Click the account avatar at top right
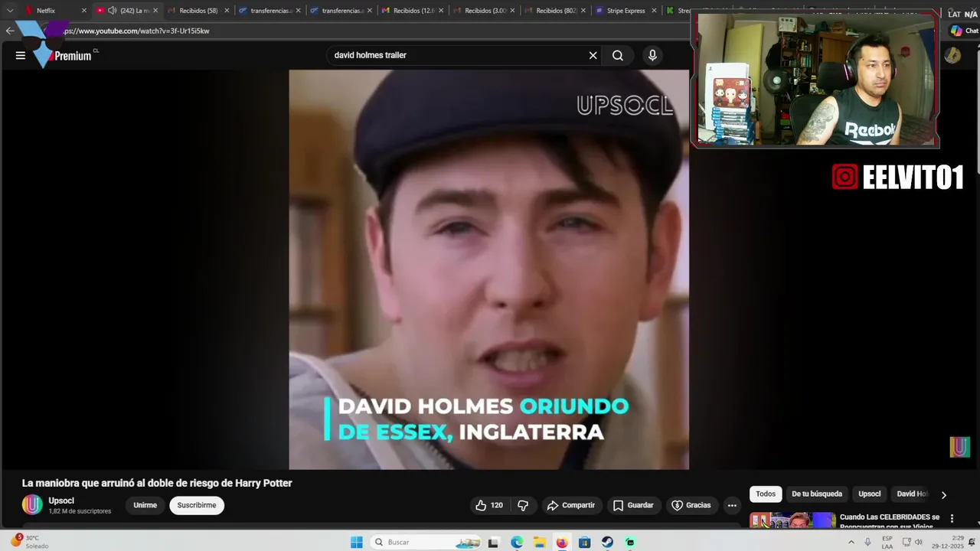 952,55
